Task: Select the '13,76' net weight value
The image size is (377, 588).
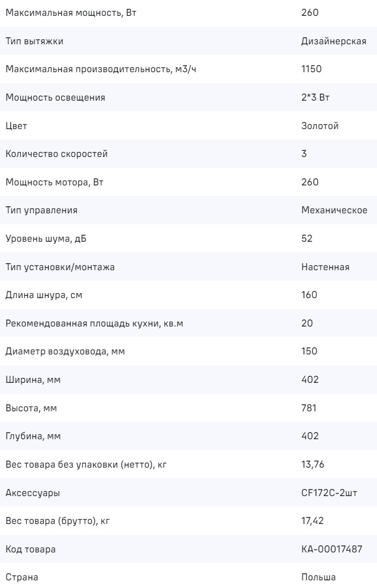Action: 312,465
